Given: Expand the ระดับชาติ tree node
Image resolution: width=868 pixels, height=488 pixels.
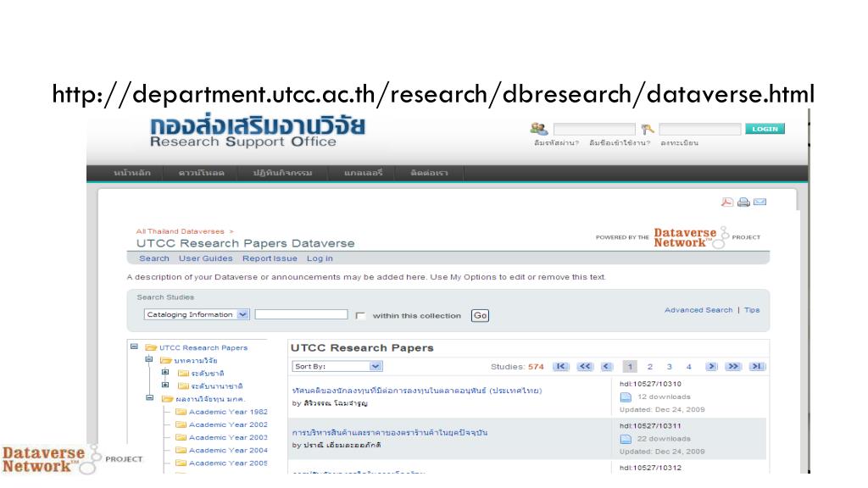Looking at the screenshot, I should tap(165, 373).
